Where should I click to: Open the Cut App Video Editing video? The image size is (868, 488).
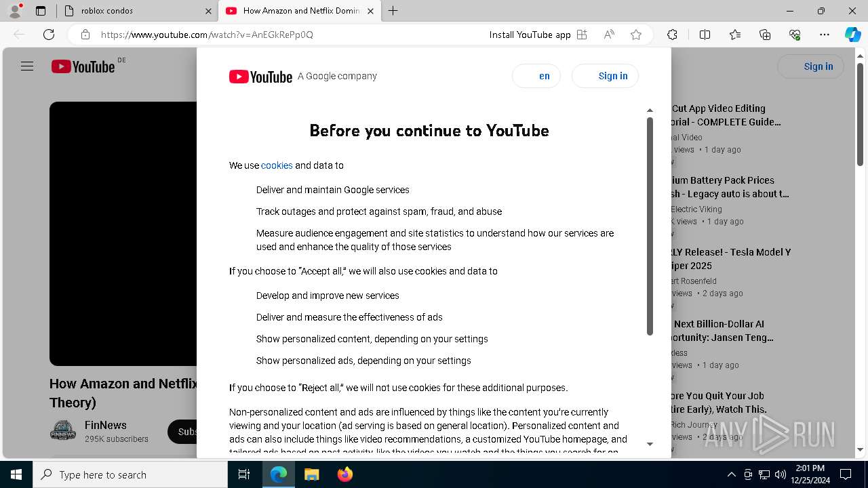pos(726,115)
